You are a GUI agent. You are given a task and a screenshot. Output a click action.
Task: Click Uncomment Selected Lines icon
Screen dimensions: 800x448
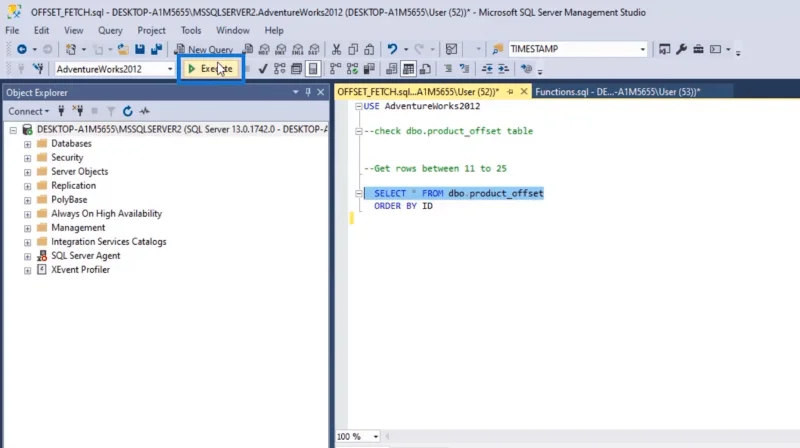464,69
